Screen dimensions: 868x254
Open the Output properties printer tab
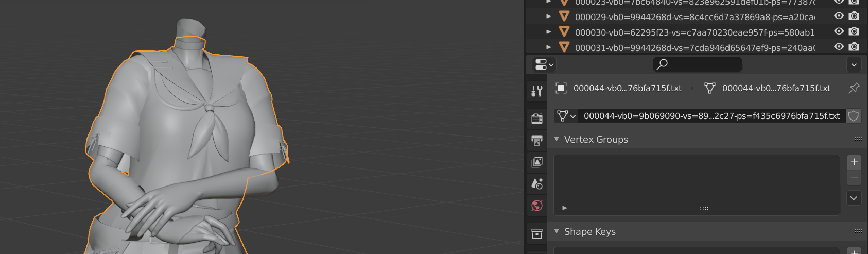536,140
